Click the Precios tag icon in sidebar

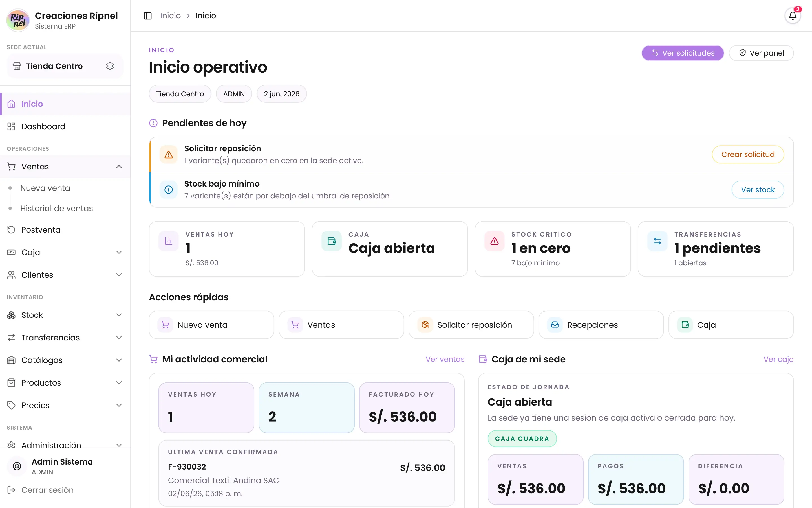[11, 405]
